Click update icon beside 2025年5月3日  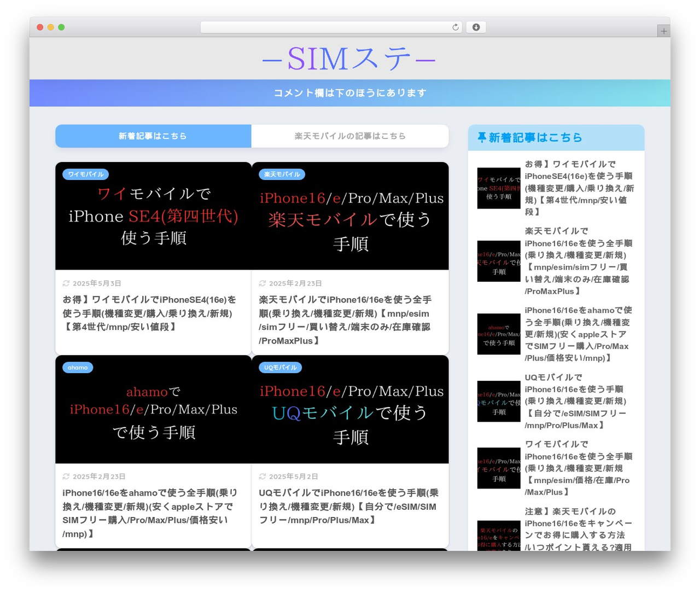click(66, 283)
